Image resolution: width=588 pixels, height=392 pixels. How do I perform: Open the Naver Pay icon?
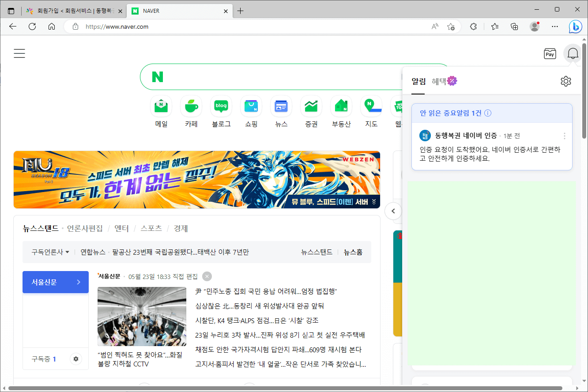click(550, 53)
